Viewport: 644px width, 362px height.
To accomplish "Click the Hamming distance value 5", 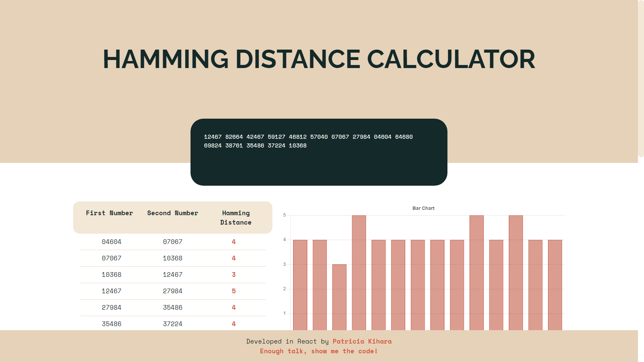I will (x=234, y=291).
